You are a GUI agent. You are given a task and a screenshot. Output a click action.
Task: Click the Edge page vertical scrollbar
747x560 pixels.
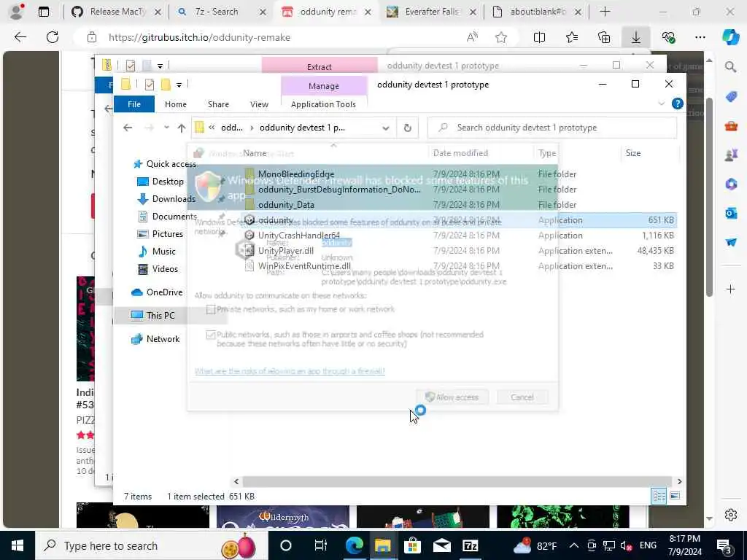(x=709, y=197)
